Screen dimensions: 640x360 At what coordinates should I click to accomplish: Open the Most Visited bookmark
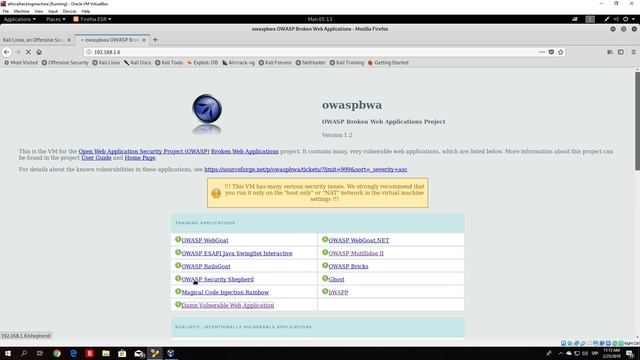(x=21, y=63)
